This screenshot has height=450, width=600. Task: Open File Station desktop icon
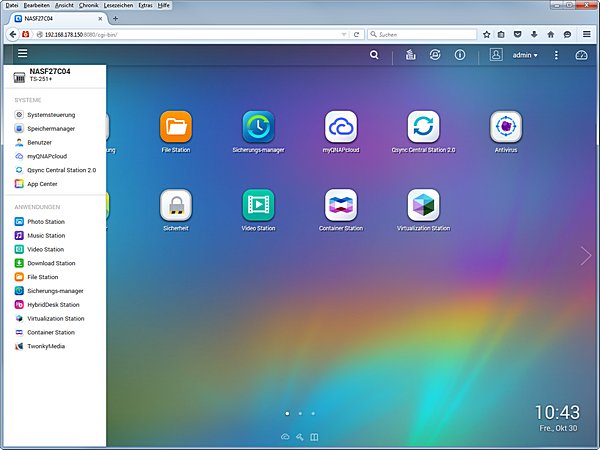pos(176,127)
